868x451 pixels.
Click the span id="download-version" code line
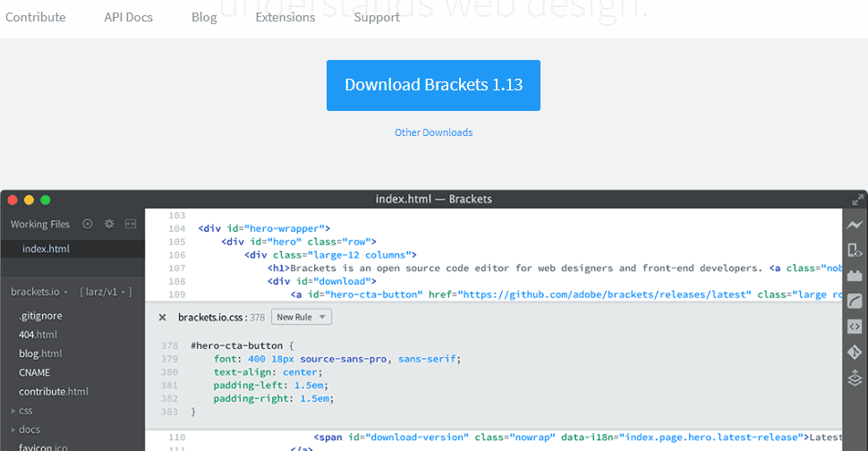(x=577, y=438)
